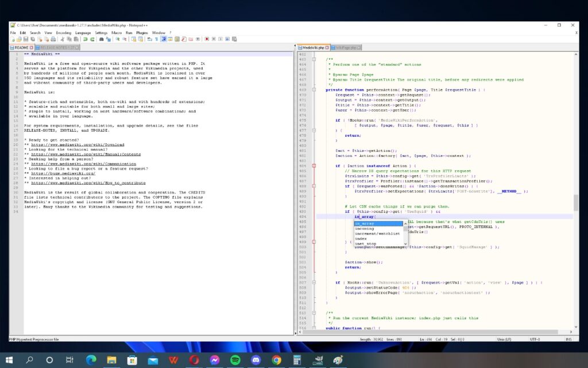Click the New file toolbar icon
Image resolution: width=588 pixels, height=368 pixels.
(13, 39)
